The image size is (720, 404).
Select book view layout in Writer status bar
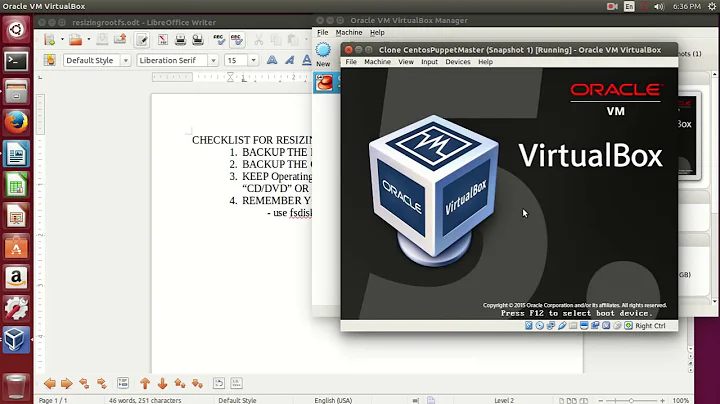pos(584,400)
